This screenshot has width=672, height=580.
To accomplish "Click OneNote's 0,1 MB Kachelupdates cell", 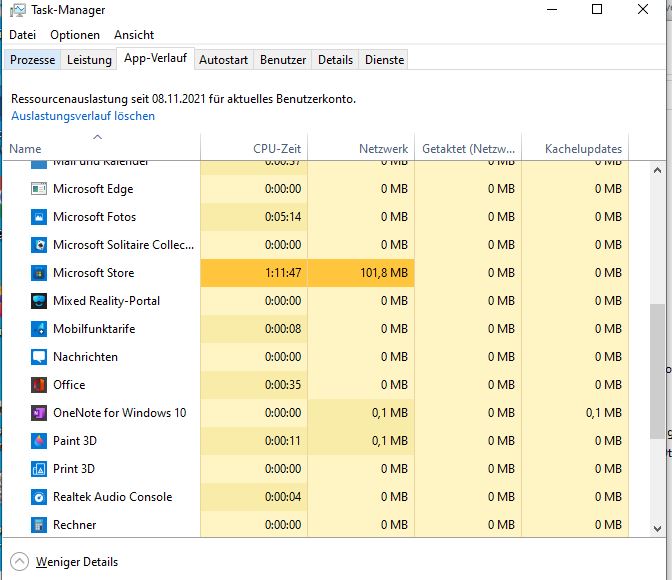I will [x=575, y=413].
